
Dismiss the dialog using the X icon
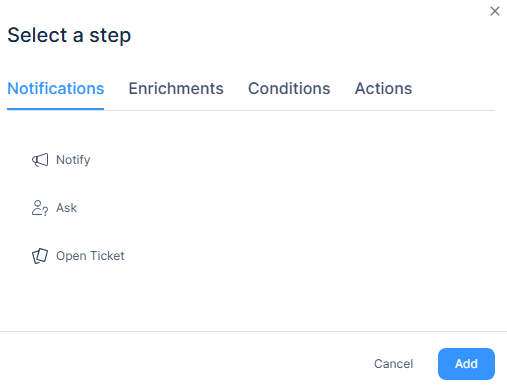point(495,11)
